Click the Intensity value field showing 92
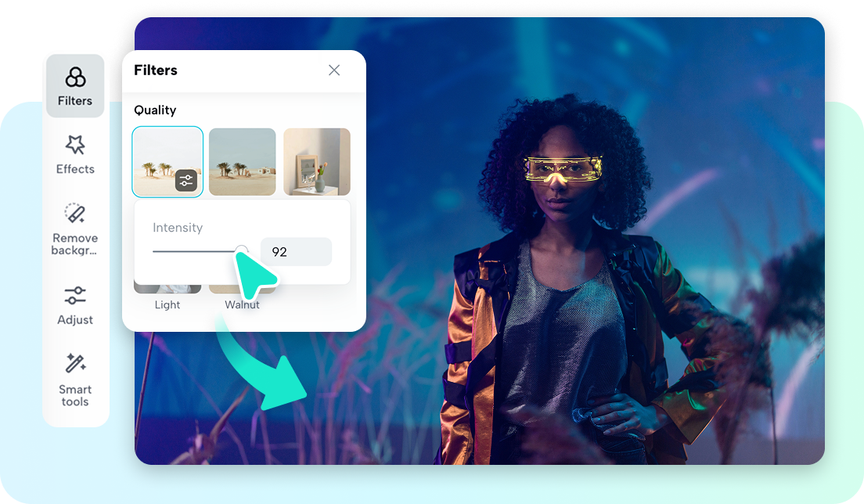Viewport: 864px width, 504px height. click(296, 252)
